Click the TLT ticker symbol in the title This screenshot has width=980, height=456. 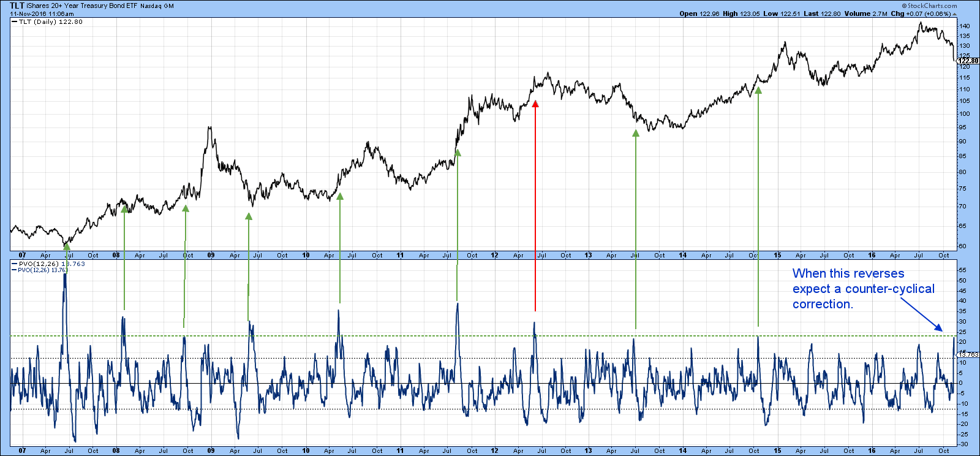pyautogui.click(x=17, y=6)
